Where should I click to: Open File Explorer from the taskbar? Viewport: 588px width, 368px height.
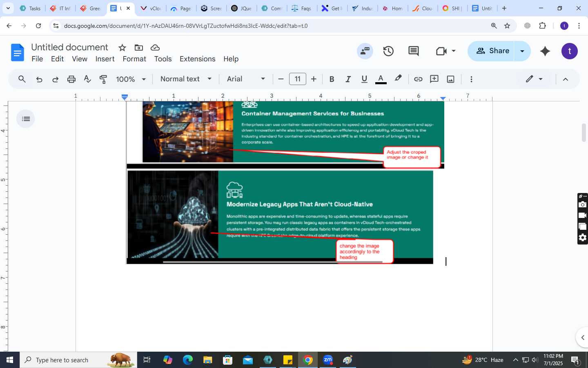[x=207, y=360]
